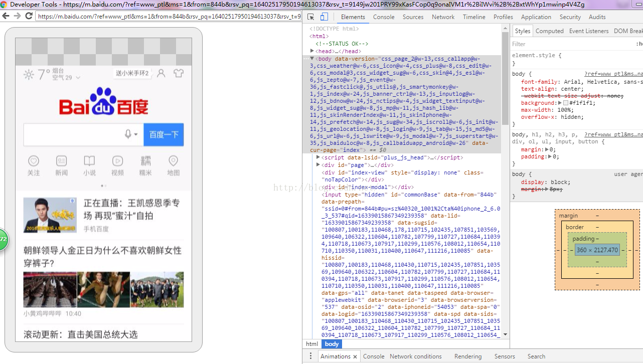Open the Security tab
The image size is (643, 364).
click(x=570, y=17)
